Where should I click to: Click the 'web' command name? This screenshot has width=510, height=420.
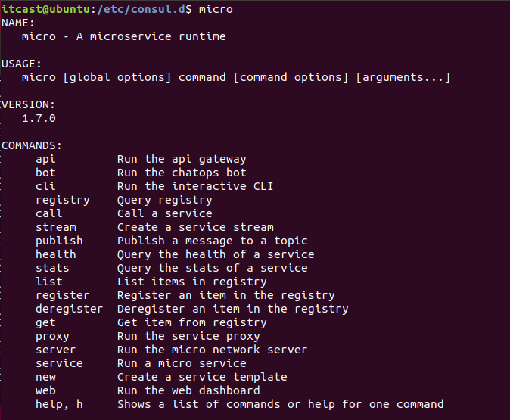45,390
